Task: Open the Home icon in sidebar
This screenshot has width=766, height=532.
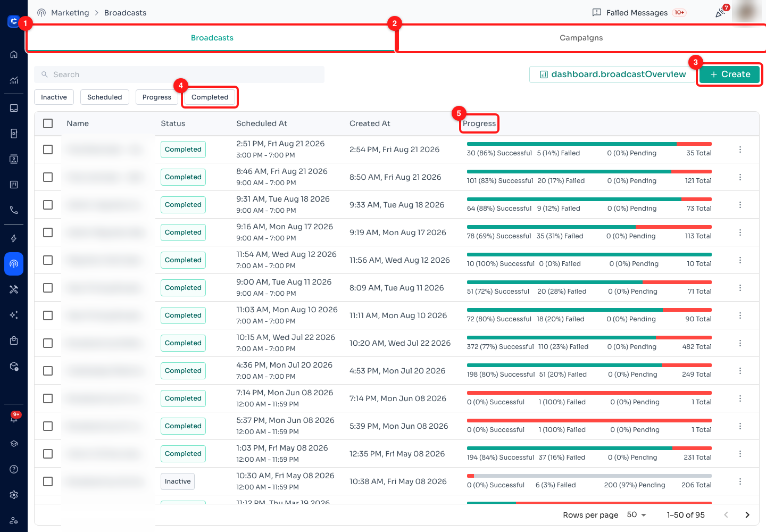Action: (14, 54)
